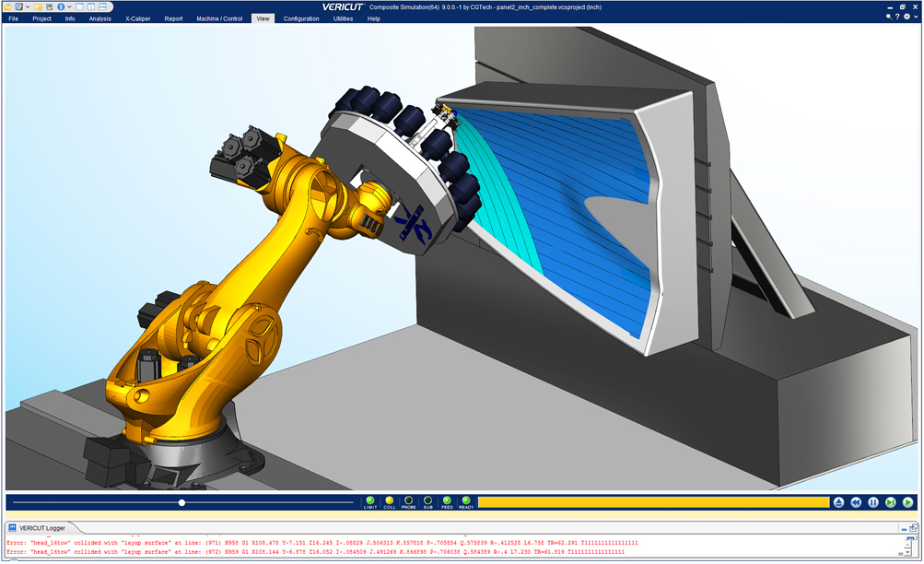This screenshot has width=924, height=564.
Task: Expand dropdown arrow beside the save icon
Action: click(x=28, y=7)
